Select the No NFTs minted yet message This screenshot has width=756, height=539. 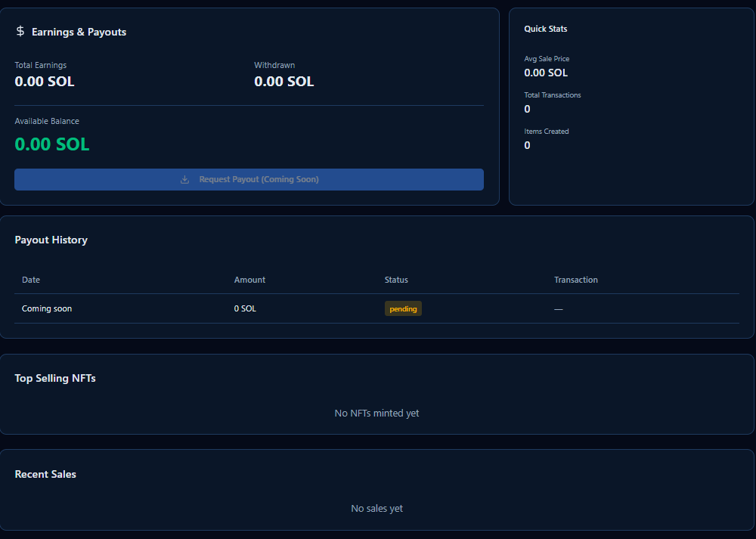(376, 414)
